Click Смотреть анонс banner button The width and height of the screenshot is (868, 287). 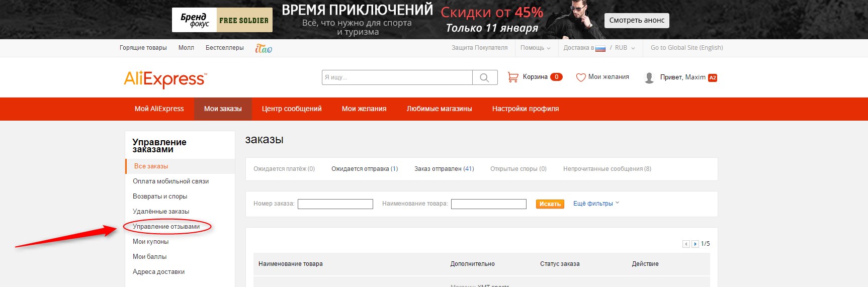coord(637,21)
